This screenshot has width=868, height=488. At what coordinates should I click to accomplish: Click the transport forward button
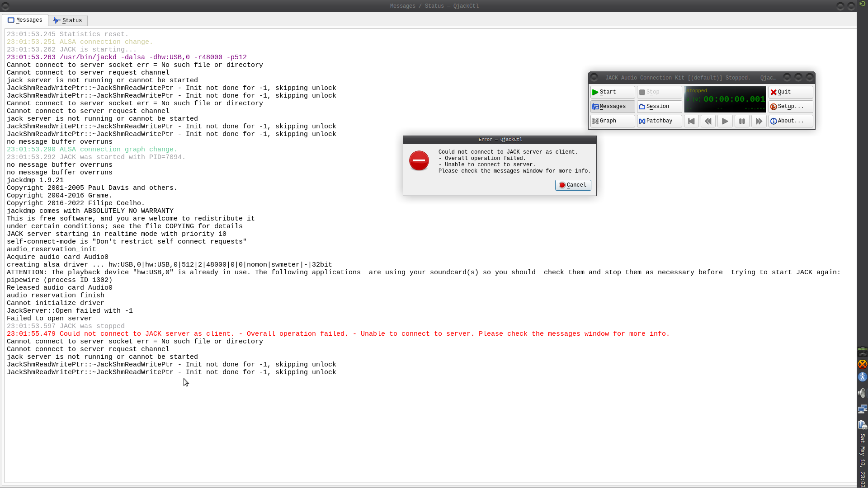pos(759,121)
